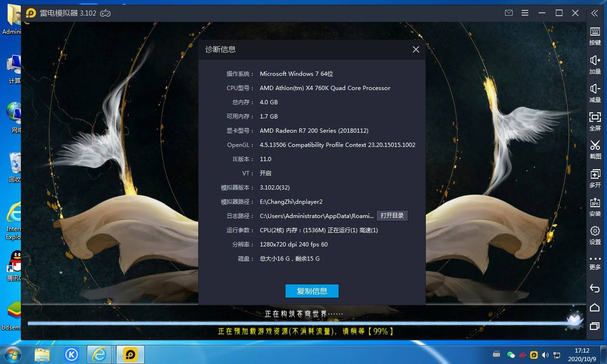
Task: Enter fullscreen via 全屏 icon
Action: [595, 121]
